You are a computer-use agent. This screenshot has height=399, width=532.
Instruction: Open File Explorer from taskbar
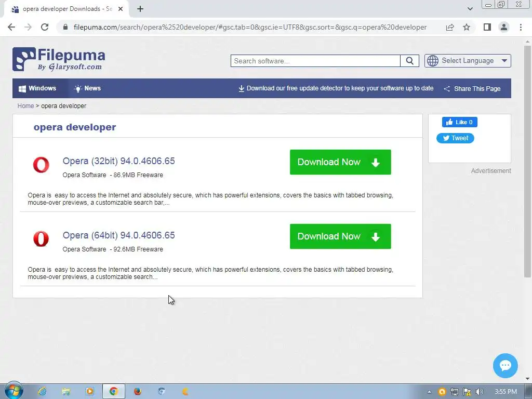66,392
